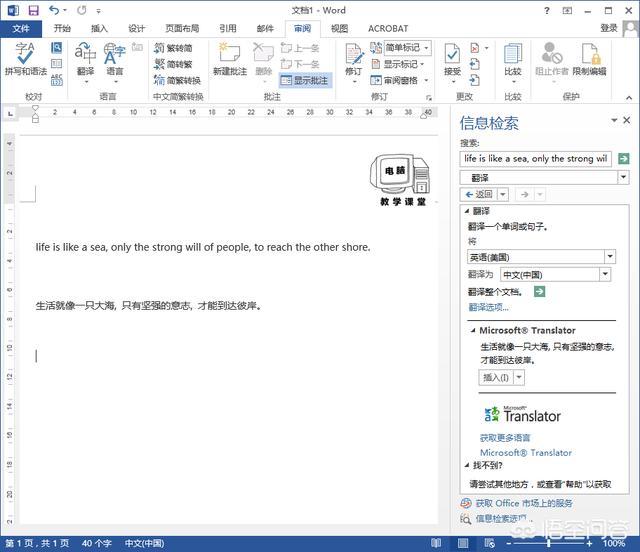Click the 限制编辑 restrict editing icon

tap(589, 58)
